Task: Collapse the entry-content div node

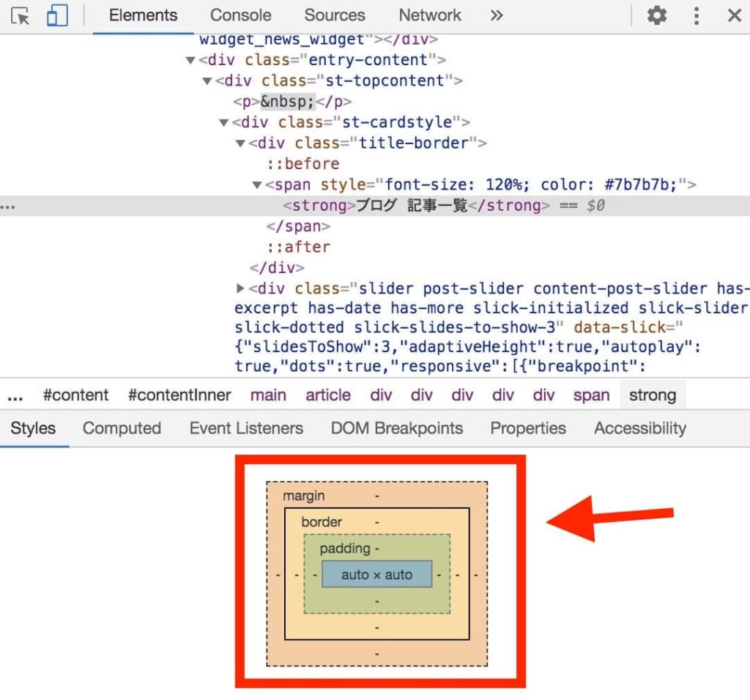Action: coord(191,60)
